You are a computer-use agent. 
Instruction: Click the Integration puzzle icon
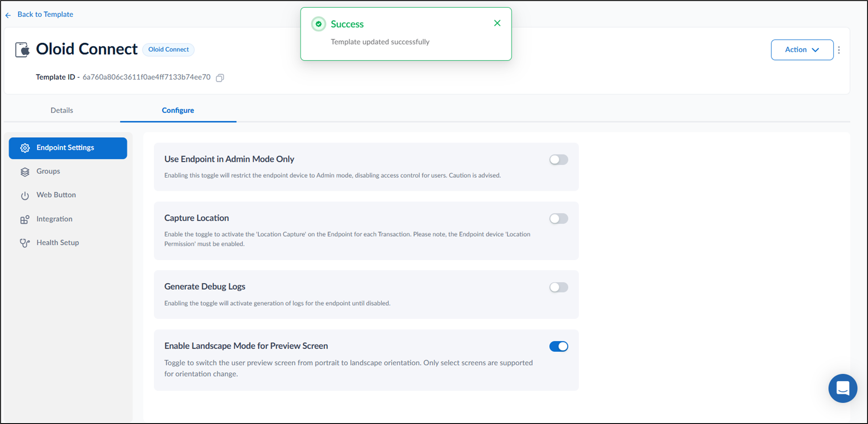25,220
